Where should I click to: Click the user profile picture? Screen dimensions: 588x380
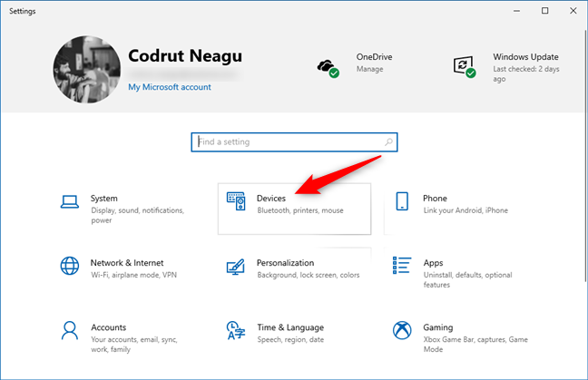click(x=87, y=69)
